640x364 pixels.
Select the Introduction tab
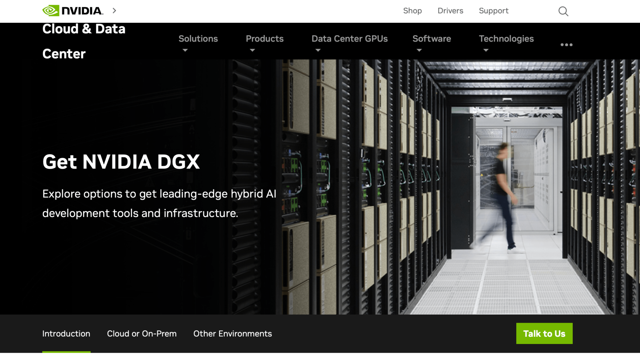pyautogui.click(x=66, y=334)
